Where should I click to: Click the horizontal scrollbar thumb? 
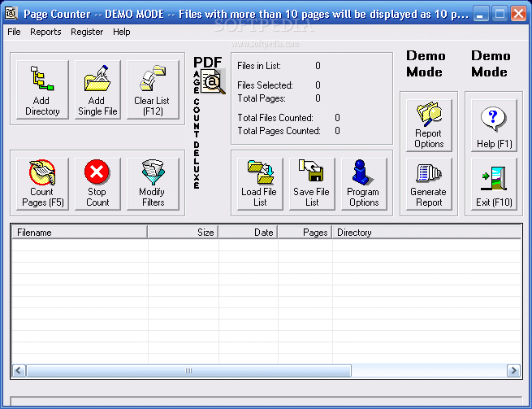[x=188, y=371]
